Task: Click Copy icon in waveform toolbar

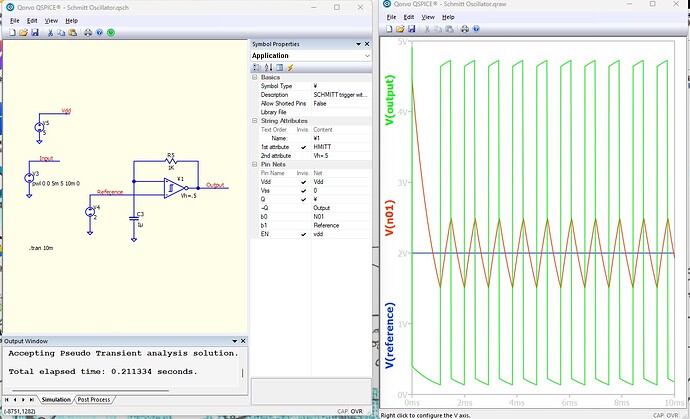Action: (438, 29)
